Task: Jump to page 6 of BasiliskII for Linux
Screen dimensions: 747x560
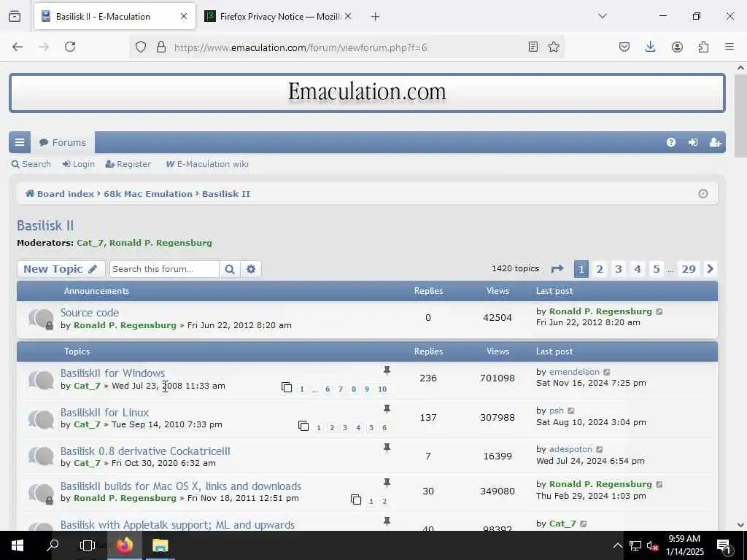Action: tap(384, 427)
